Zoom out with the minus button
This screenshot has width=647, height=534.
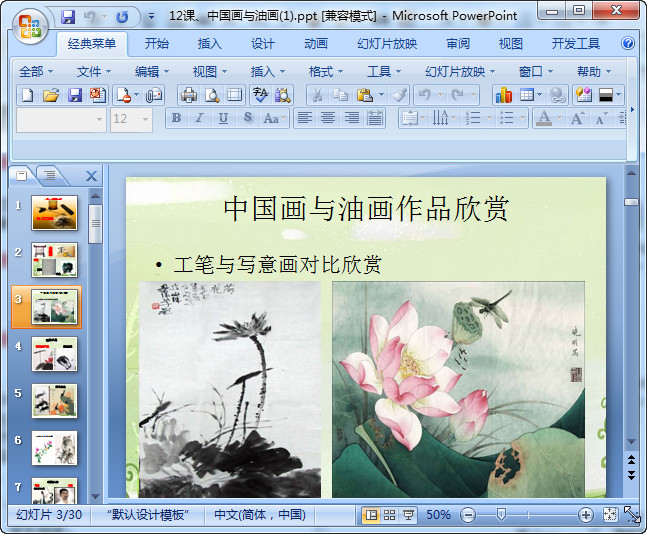coord(468,515)
